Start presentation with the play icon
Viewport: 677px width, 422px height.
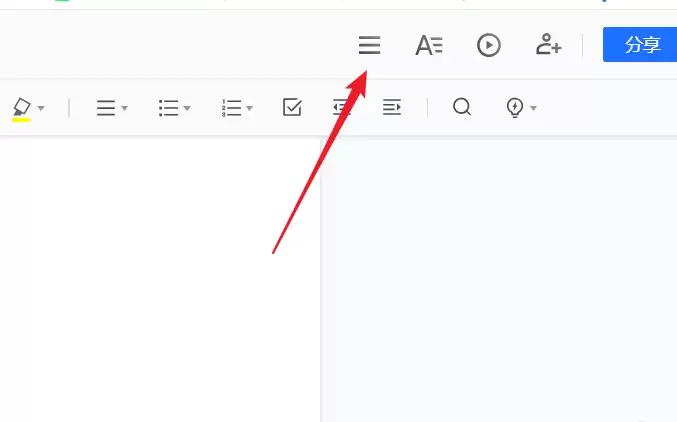[489, 45]
